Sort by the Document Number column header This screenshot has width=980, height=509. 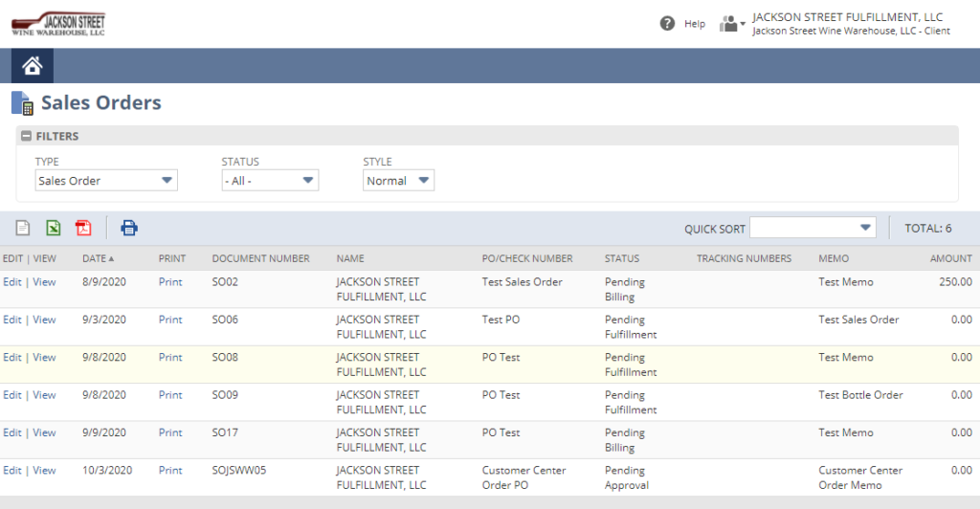[260, 258]
